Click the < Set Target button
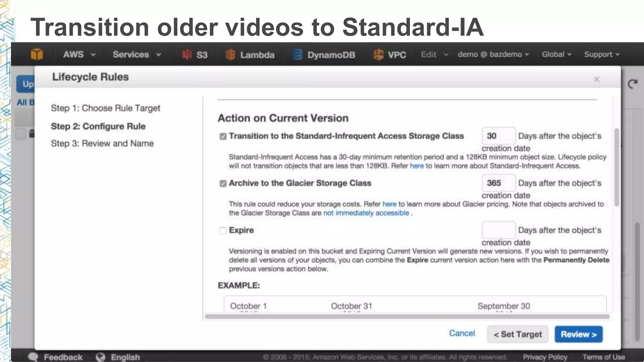The width and height of the screenshot is (644, 362). point(518,334)
